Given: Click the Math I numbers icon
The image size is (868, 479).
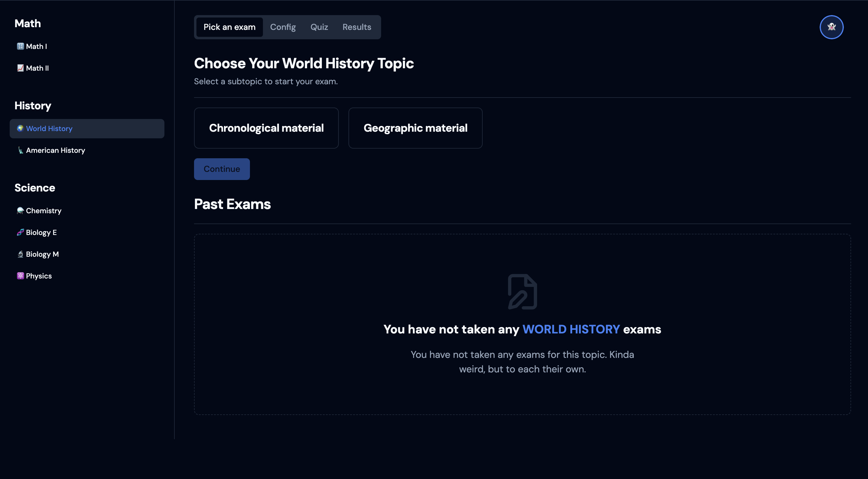Looking at the screenshot, I should click(20, 46).
